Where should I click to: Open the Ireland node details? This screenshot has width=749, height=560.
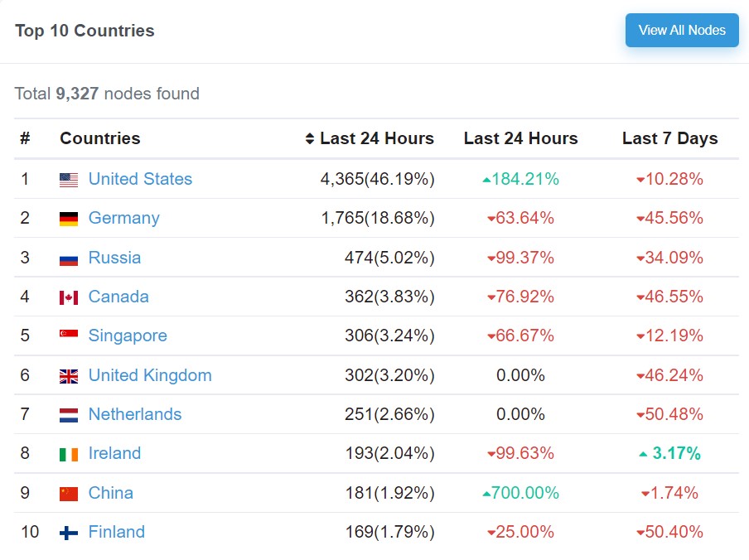pyautogui.click(x=114, y=454)
